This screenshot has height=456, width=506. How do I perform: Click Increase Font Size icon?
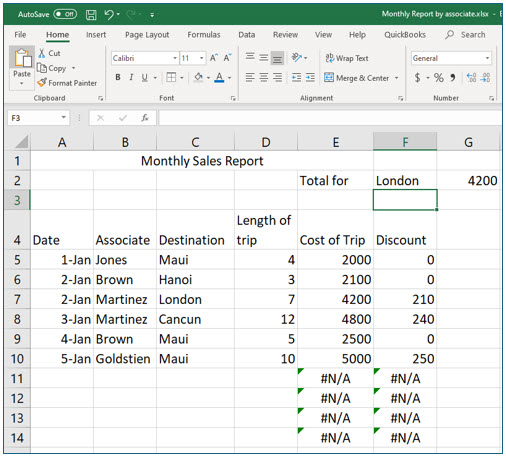point(214,58)
